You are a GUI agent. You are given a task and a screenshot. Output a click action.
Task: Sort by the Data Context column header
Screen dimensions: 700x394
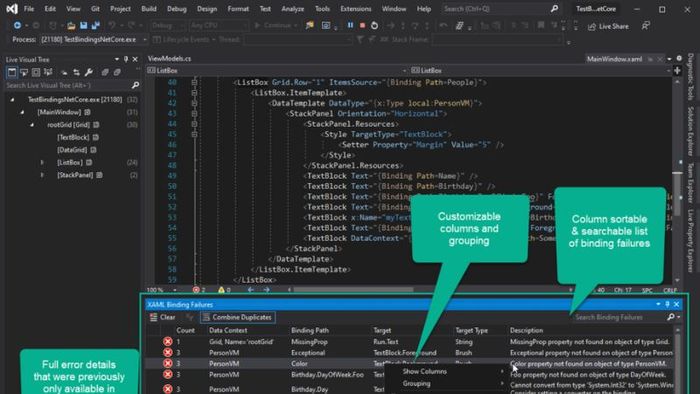coord(228,330)
